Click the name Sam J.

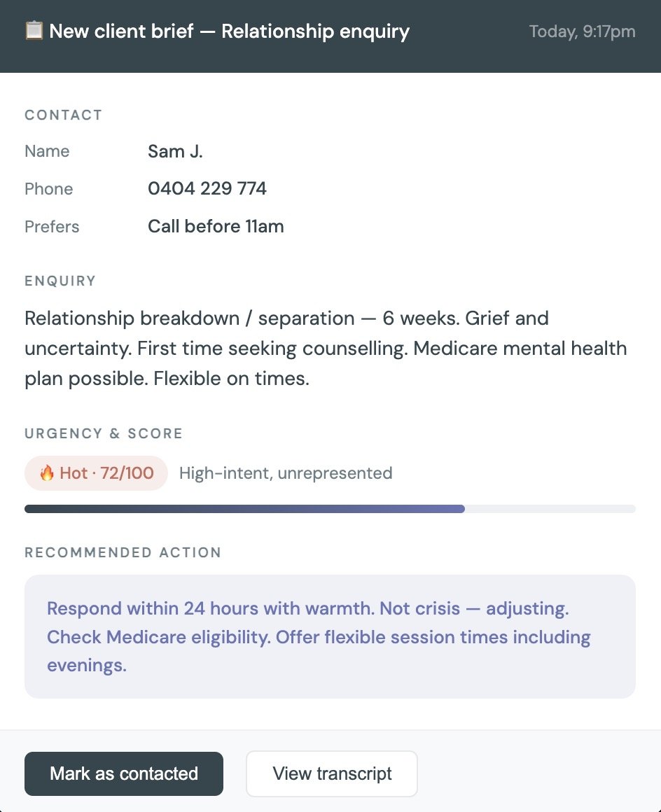coord(175,151)
